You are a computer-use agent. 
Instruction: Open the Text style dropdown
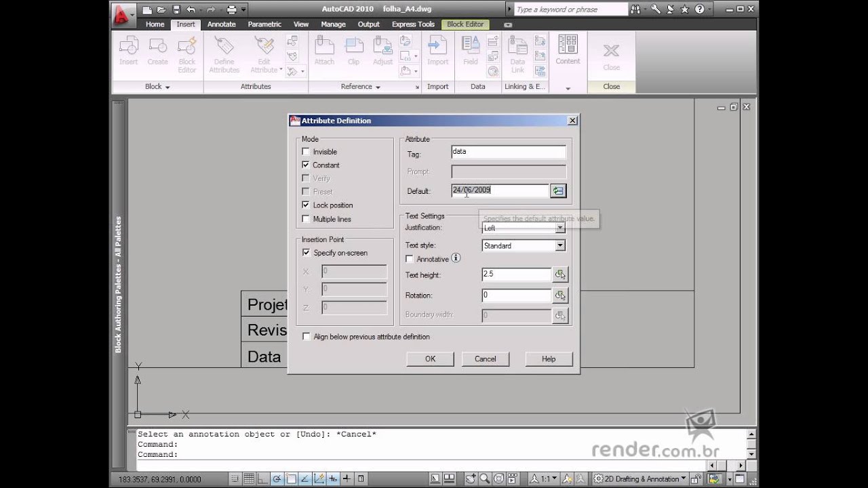(560, 245)
